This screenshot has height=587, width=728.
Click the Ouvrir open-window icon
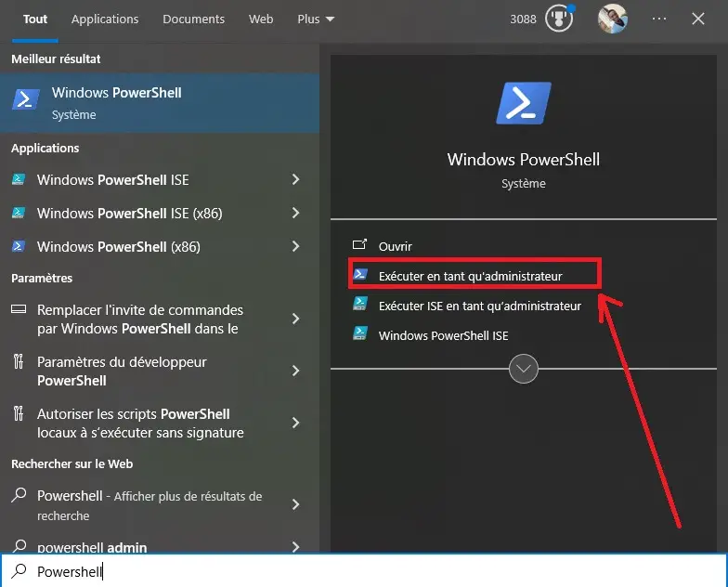[x=360, y=244]
